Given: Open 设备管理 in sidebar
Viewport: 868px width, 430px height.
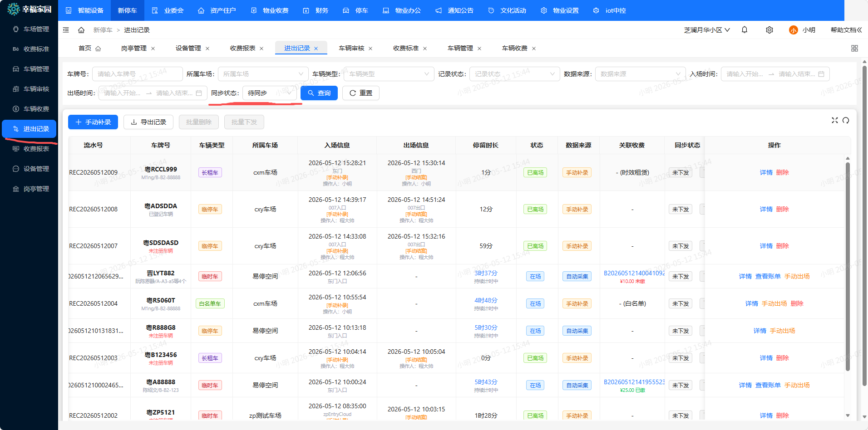Looking at the screenshot, I should coord(29,169).
